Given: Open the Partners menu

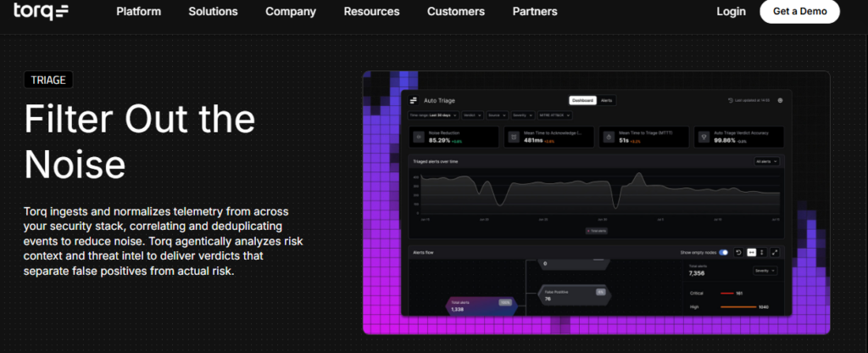Looking at the screenshot, I should [535, 11].
